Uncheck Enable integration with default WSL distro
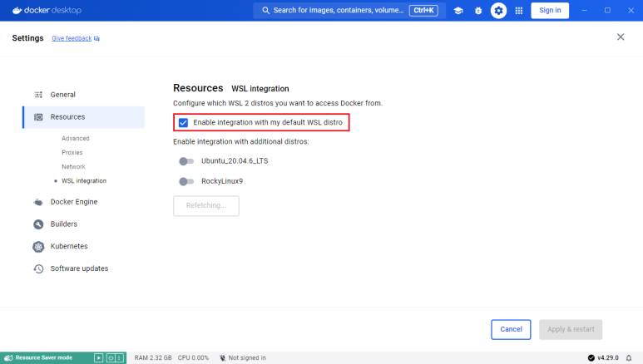Image resolution: width=643 pixels, height=364 pixels. pos(183,122)
